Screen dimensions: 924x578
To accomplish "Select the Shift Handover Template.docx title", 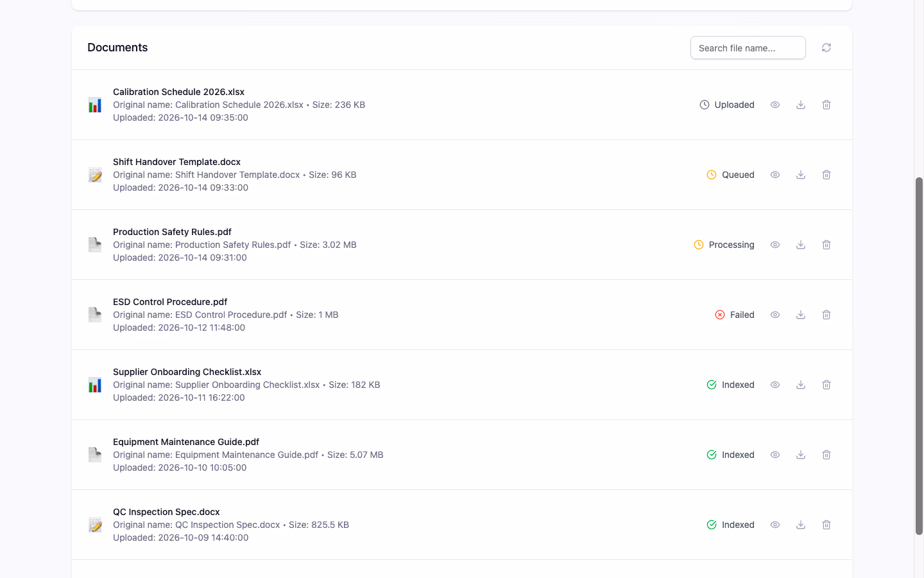I will pyautogui.click(x=176, y=162).
